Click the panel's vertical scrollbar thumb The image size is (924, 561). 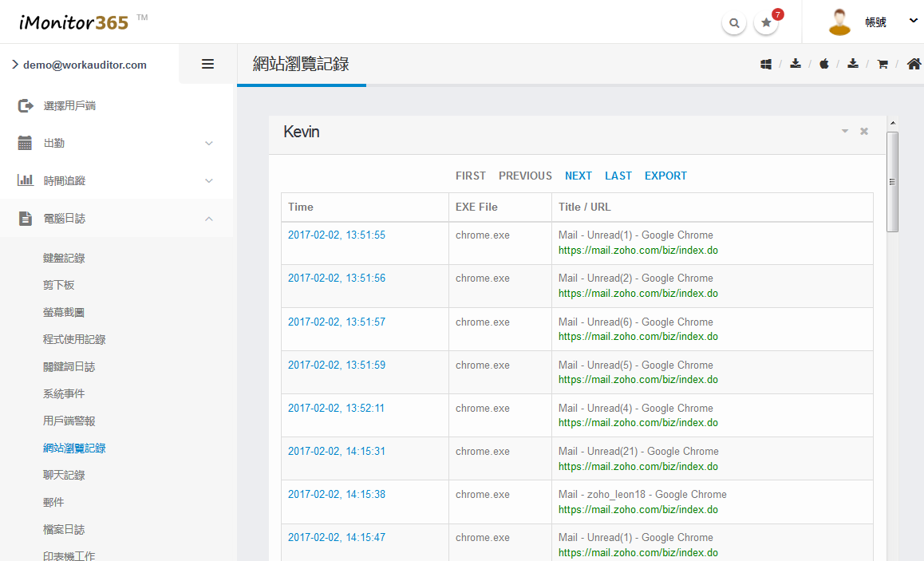(893, 181)
